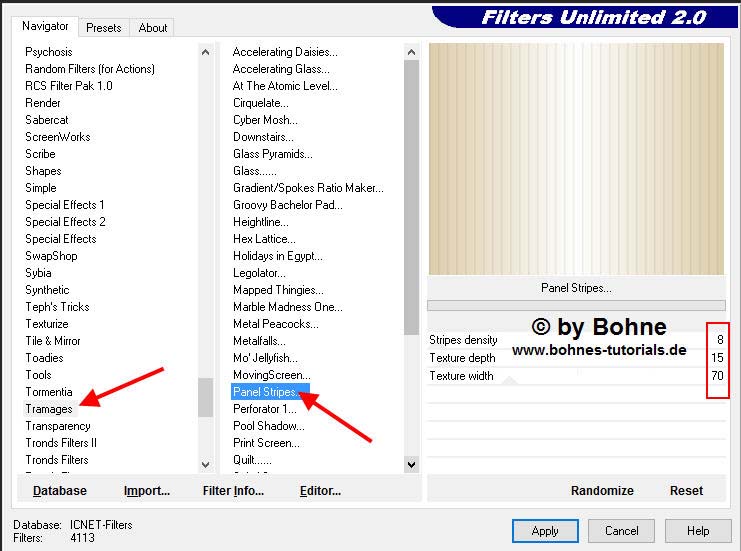Click the stripes preview image
This screenshot has height=551, width=741.
pos(576,158)
